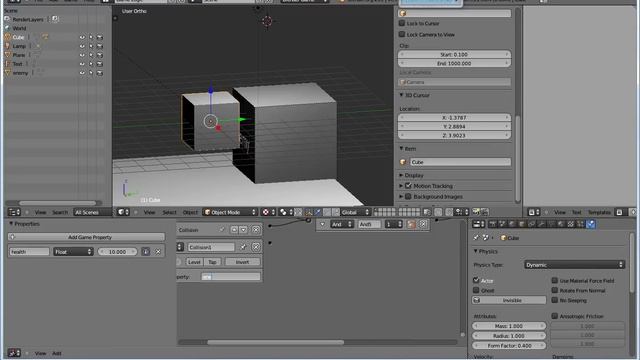Enable Anisotropic Friction checkbox

[x=555, y=316]
